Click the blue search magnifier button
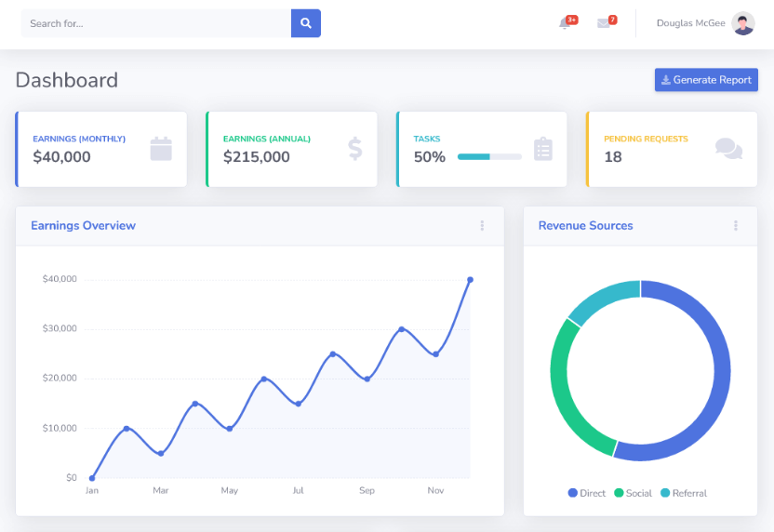The image size is (774, 532). coord(305,23)
